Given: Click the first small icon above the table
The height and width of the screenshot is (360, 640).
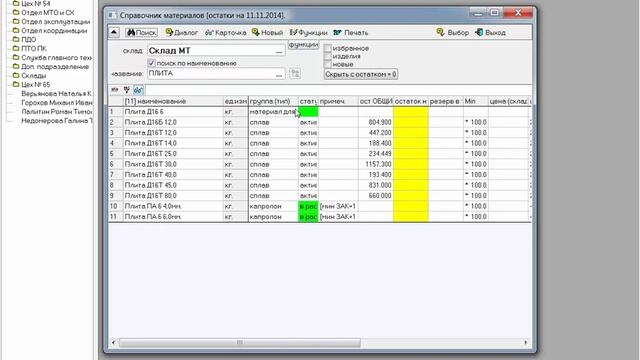Looking at the screenshot, I should 115,90.
